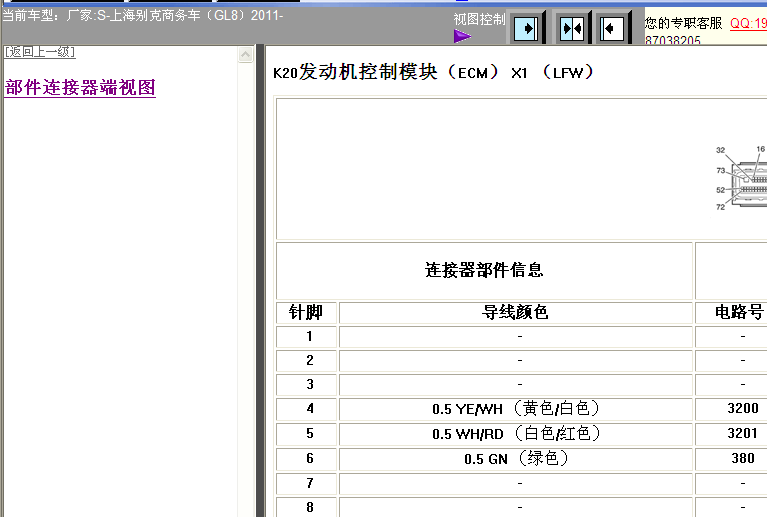The width and height of the screenshot is (767, 517).
Task: Click the 视图控制 label
Action: (479, 20)
